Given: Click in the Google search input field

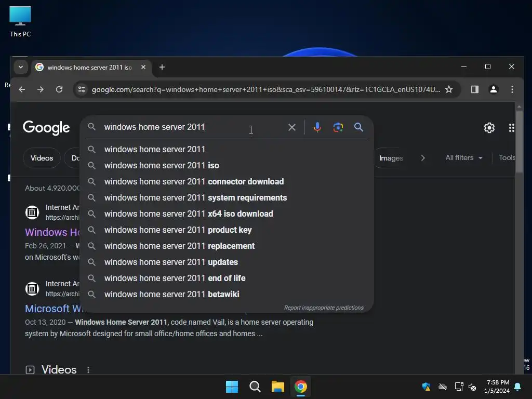Looking at the screenshot, I should click(193, 127).
